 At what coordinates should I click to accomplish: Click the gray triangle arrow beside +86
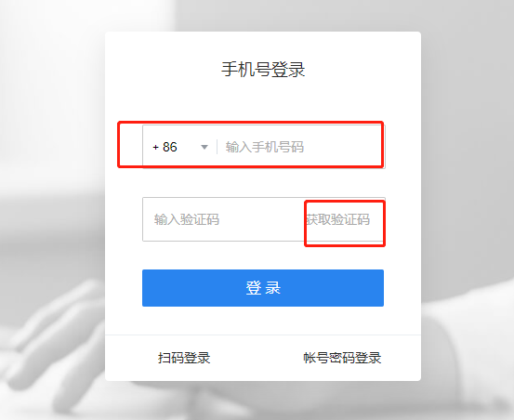click(x=204, y=147)
